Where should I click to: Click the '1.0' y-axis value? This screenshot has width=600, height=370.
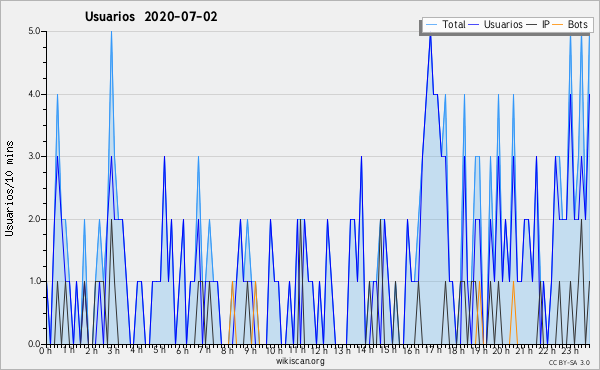(34, 282)
